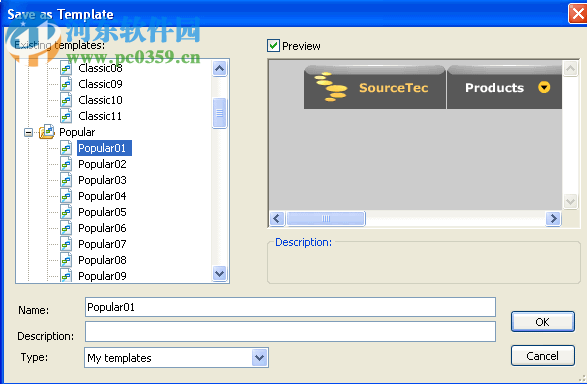Select the Popular07 template
587x384 pixels.
point(102,244)
